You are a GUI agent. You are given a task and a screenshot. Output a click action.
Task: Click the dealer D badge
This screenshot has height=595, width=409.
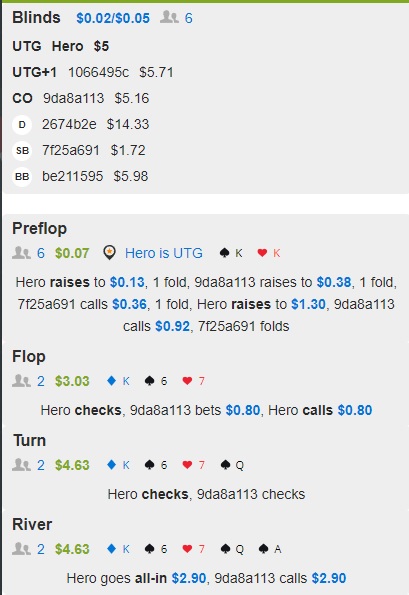(22, 124)
